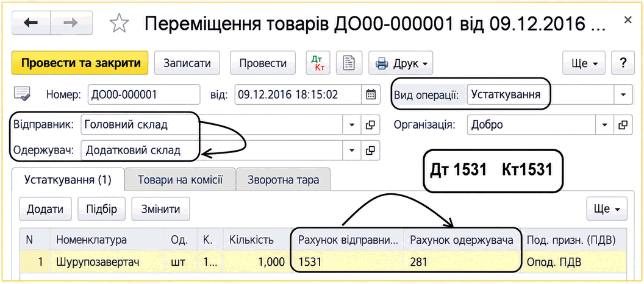Click the Записати button
This screenshot has height=284, width=644.
pos(187,63)
